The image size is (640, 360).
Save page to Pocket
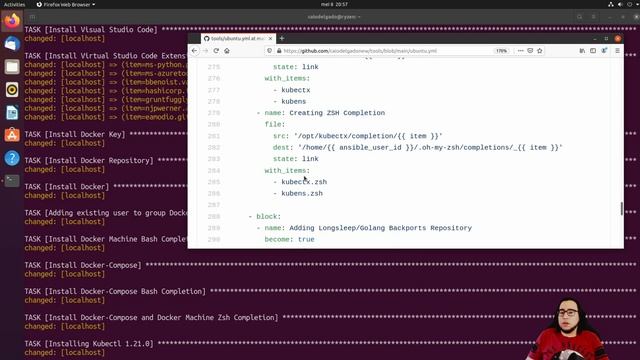pos(530,51)
